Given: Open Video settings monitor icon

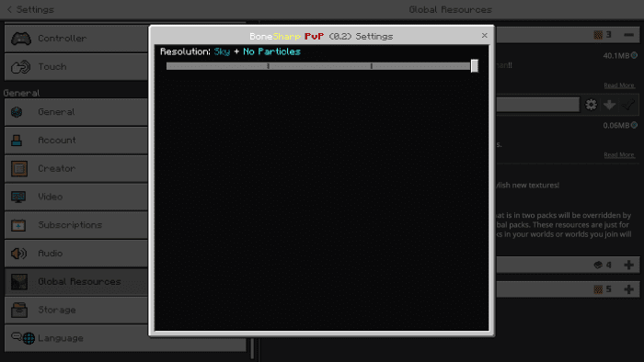Looking at the screenshot, I should tap(18, 198).
